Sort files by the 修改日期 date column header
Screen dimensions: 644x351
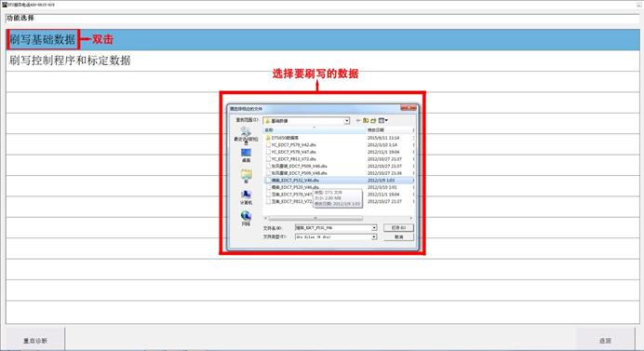[389, 129]
